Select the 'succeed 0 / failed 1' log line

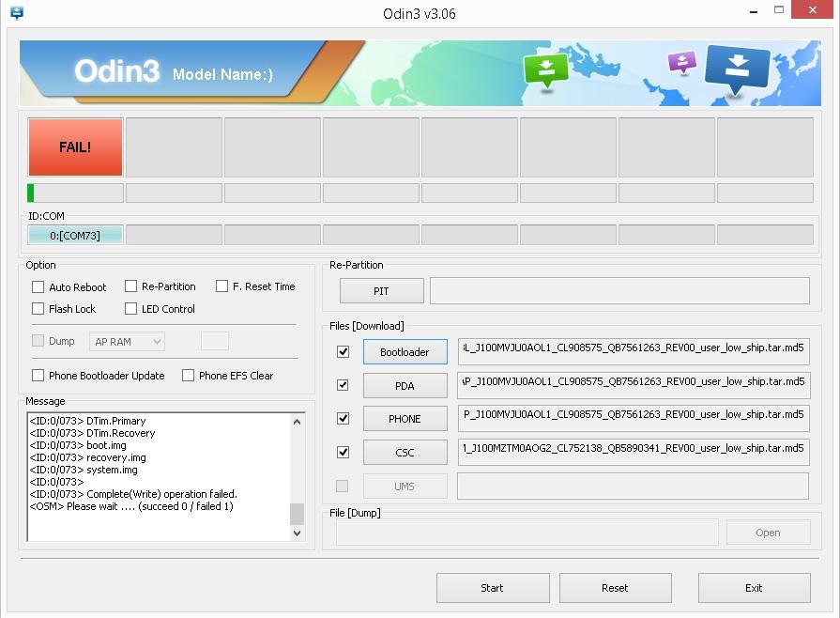pyautogui.click(x=131, y=506)
